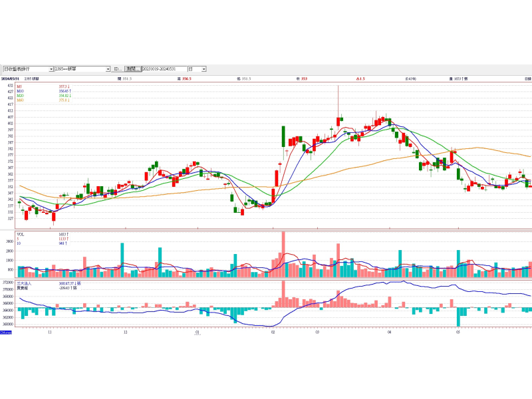Viewport: 532px width, 399px height.
Task: Click the 瀏覽... browse button
Action: coord(132,69)
